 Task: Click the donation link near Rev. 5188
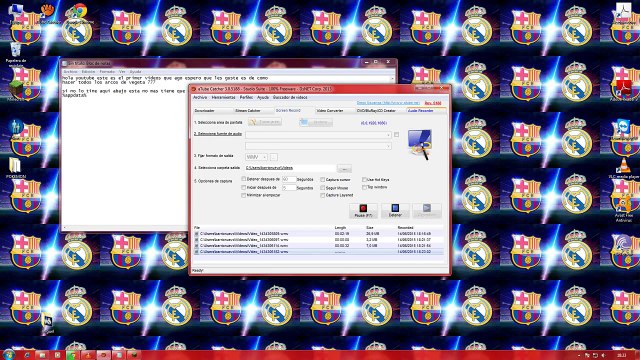388,103
